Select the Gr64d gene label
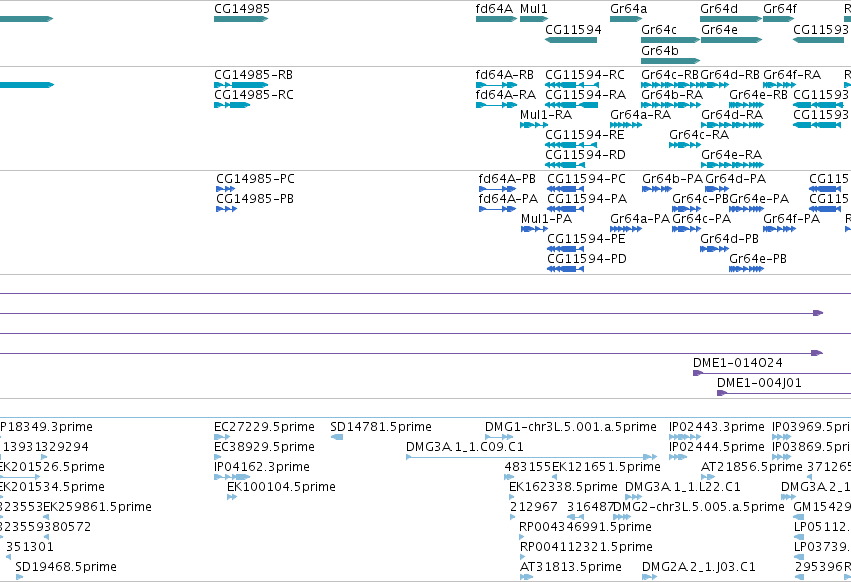 coord(719,9)
